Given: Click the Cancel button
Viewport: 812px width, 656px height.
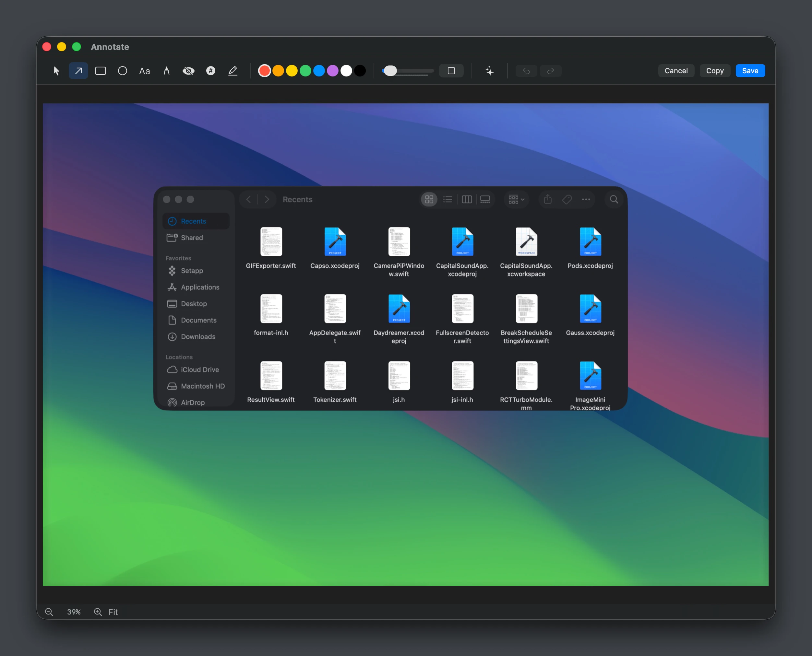Looking at the screenshot, I should tap(676, 71).
